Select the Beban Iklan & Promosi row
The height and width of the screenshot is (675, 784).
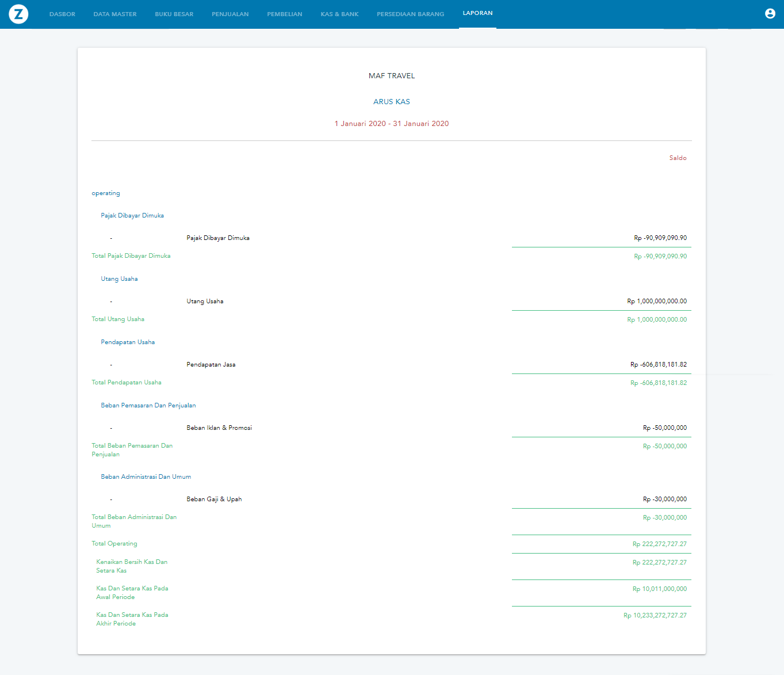pyautogui.click(x=219, y=428)
